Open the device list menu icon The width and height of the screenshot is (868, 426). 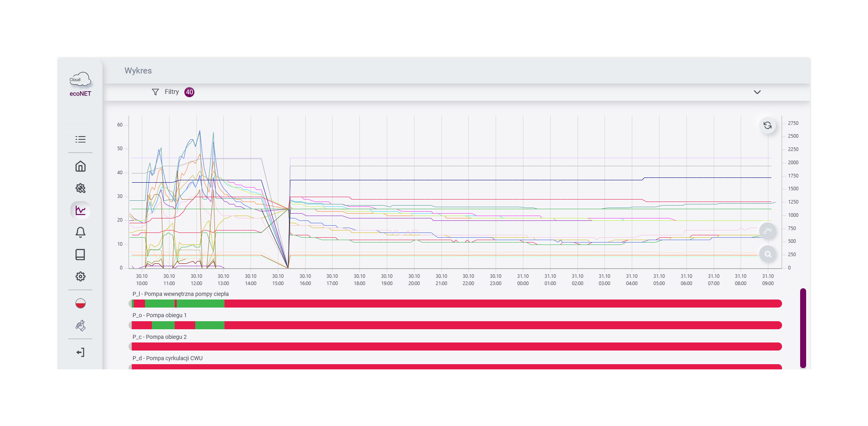click(80, 139)
